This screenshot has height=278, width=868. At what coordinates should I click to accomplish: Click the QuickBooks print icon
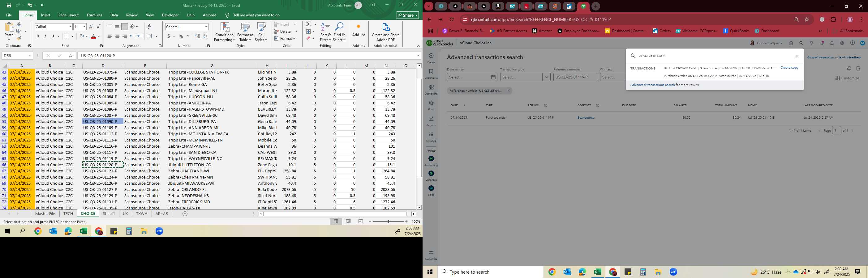pos(849,69)
